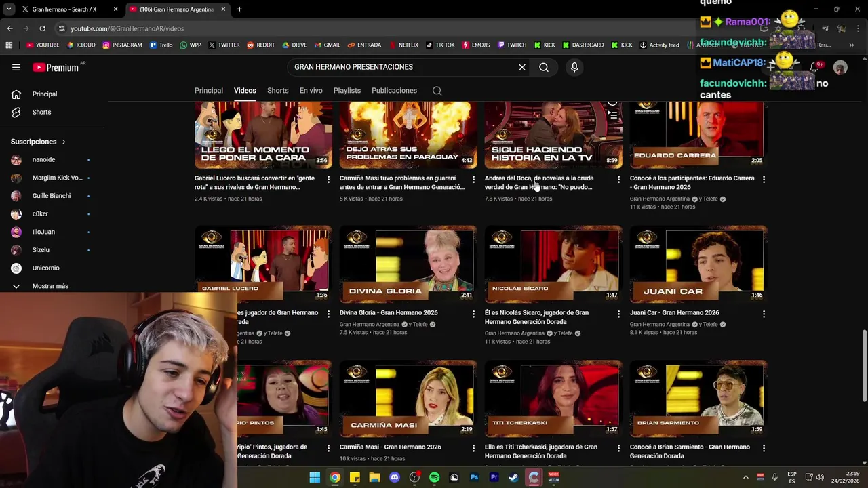Open Juani Car - Gran Hermano 2026 title
The width and height of the screenshot is (868, 488).
(x=674, y=313)
